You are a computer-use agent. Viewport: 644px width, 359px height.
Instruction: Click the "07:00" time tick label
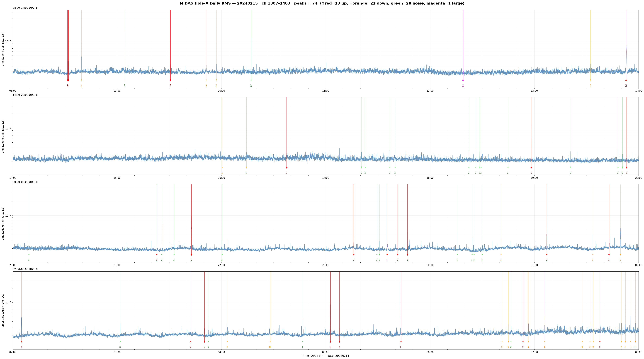coord(534,352)
